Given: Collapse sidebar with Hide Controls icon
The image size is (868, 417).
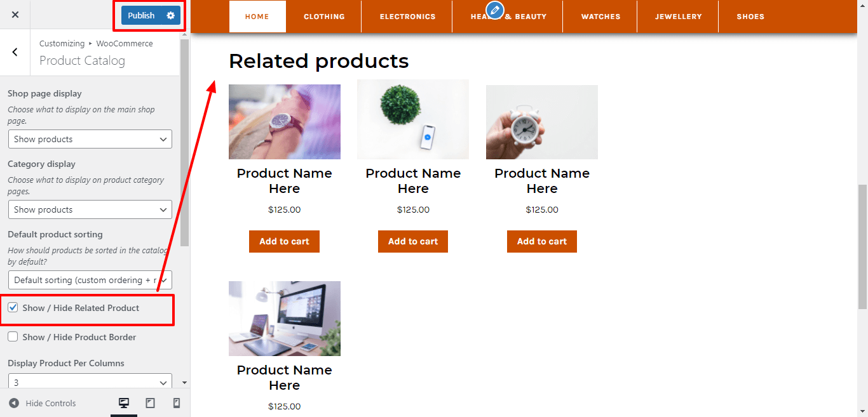Looking at the screenshot, I should (x=14, y=403).
